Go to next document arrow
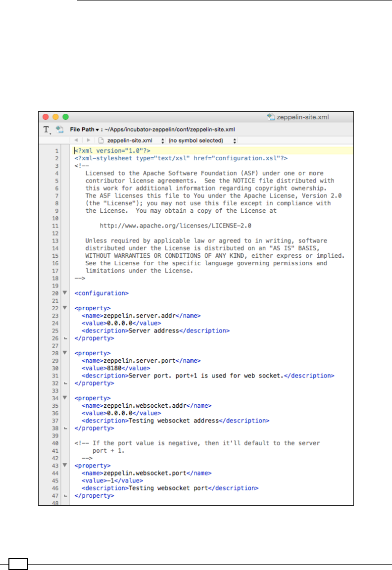Viewport: 392px width, 570px height. point(89,140)
